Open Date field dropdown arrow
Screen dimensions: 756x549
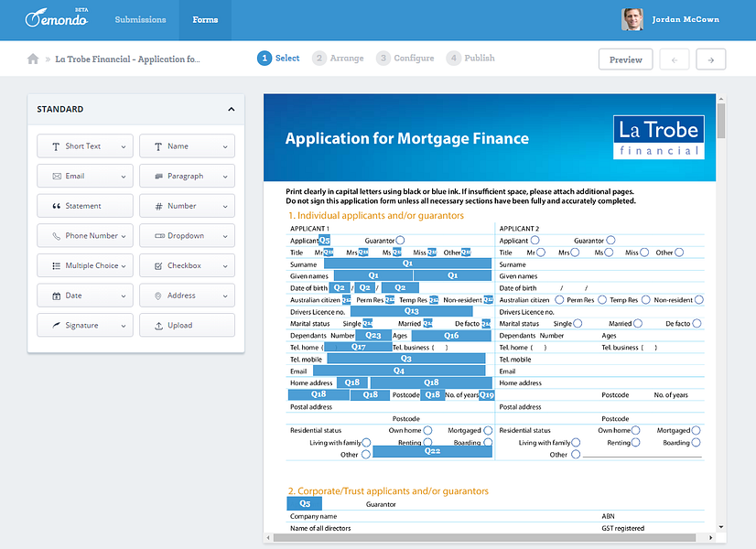124,296
